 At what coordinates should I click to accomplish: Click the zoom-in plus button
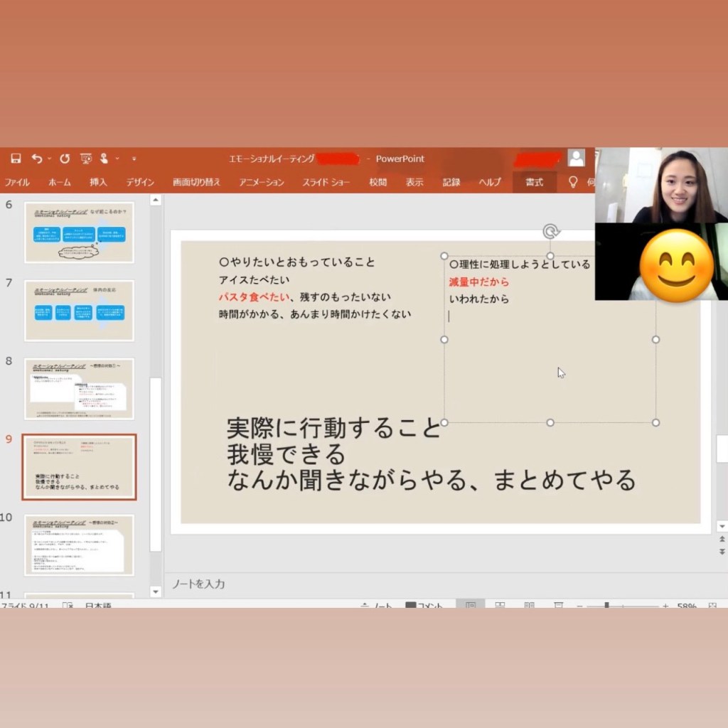(x=665, y=606)
